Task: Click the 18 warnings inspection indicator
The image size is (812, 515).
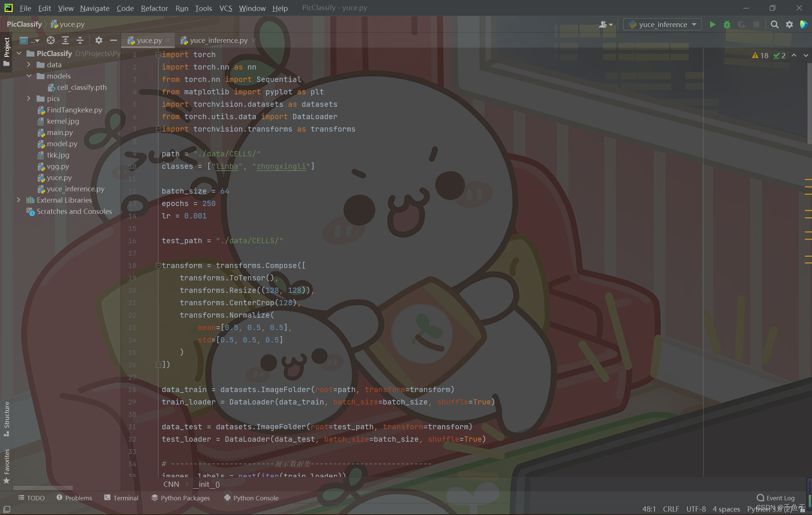Action: (x=760, y=56)
